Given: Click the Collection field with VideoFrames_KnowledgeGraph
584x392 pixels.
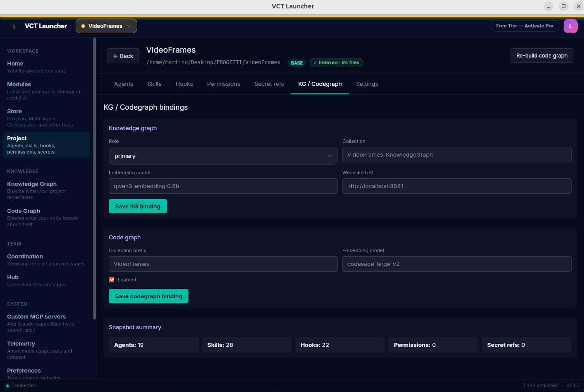Looking at the screenshot, I should (x=457, y=155).
